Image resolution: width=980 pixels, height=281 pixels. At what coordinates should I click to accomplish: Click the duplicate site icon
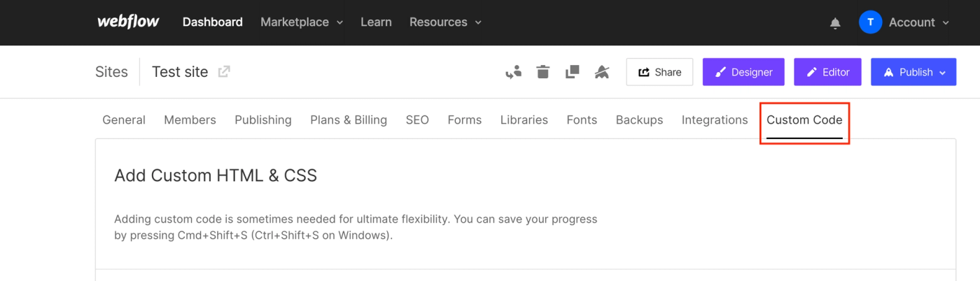point(573,71)
